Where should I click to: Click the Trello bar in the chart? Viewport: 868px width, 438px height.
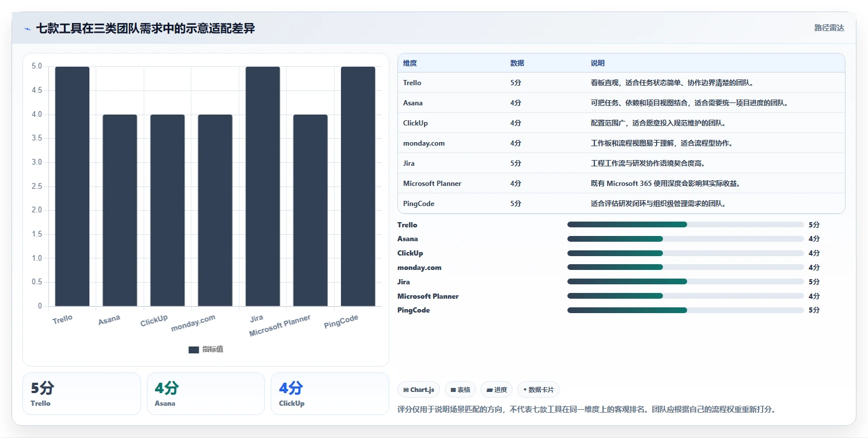coord(72,186)
